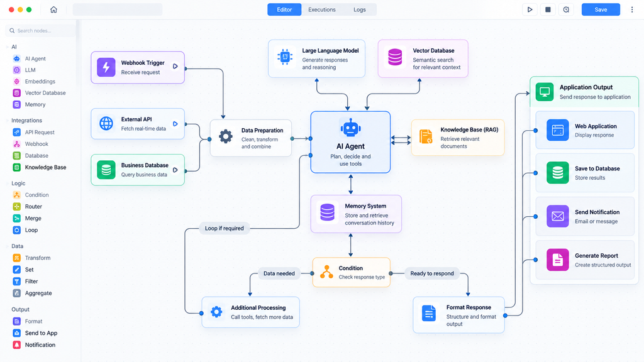Select Database under Integrations
Viewport: 644px width, 362px height.
pyautogui.click(x=36, y=156)
